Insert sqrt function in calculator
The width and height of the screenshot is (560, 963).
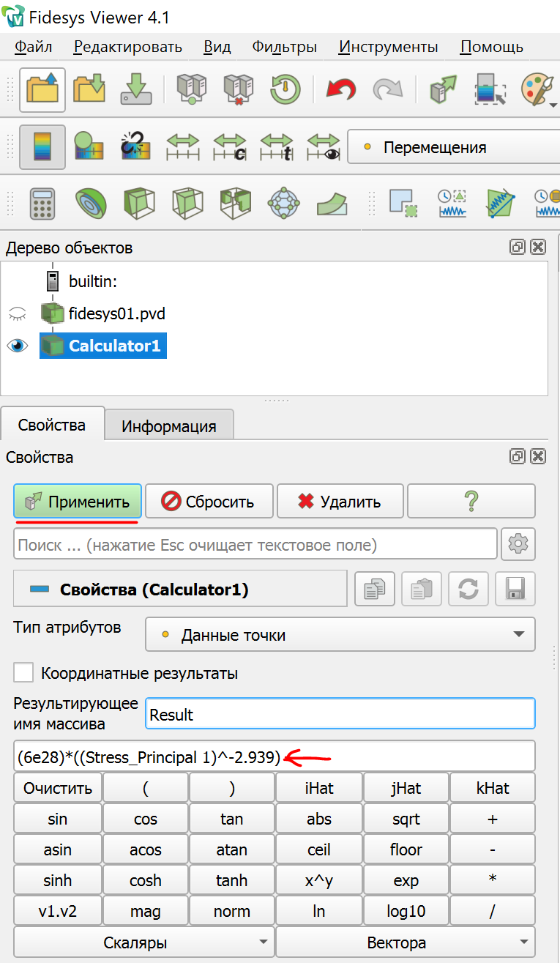tap(406, 819)
